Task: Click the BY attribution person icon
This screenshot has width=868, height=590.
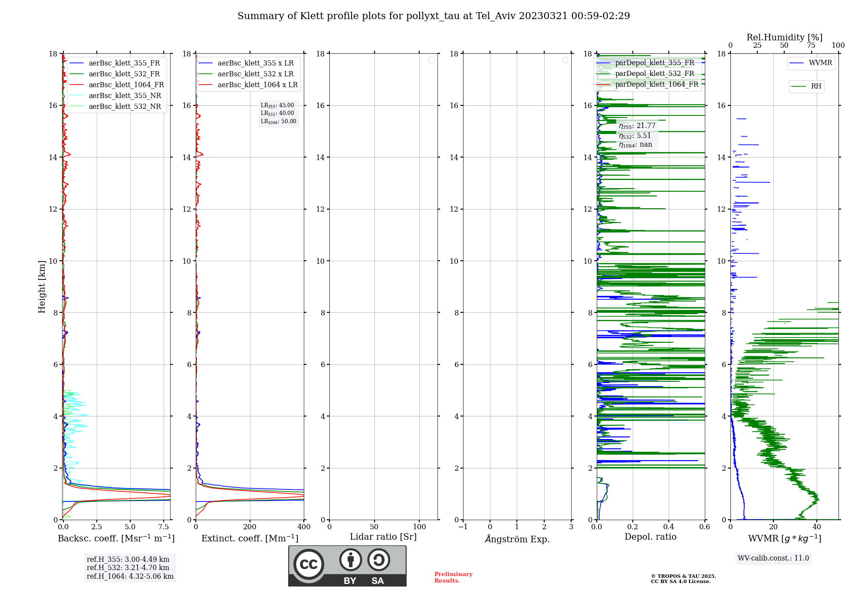Action: [x=351, y=560]
